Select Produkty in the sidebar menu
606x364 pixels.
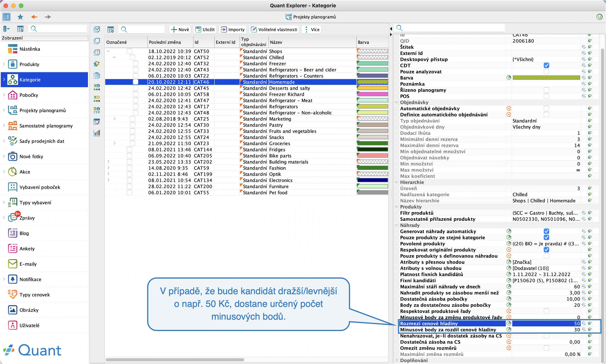(44, 64)
